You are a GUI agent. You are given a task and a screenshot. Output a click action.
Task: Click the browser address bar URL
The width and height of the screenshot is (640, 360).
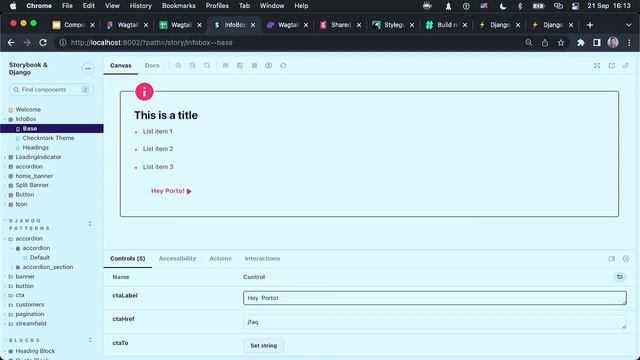151,42
